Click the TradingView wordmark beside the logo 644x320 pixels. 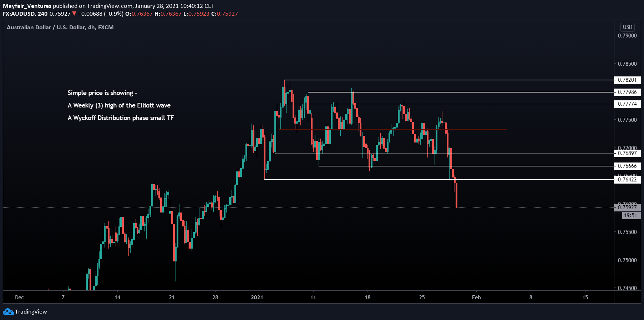coord(31,312)
